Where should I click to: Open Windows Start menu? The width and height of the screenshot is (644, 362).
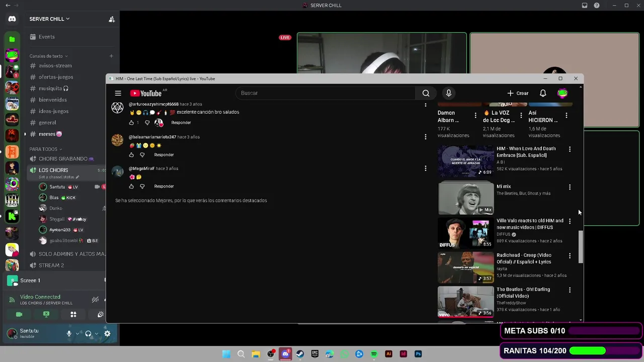(x=226, y=354)
